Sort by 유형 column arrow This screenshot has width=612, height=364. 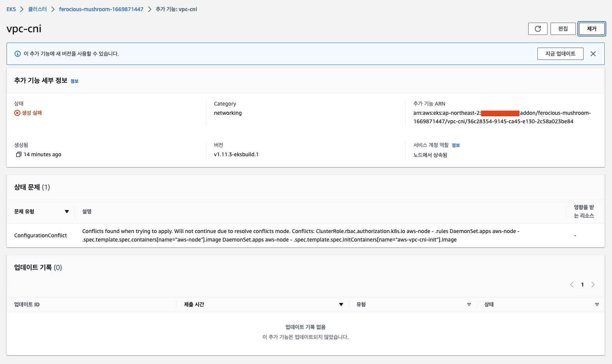469,304
